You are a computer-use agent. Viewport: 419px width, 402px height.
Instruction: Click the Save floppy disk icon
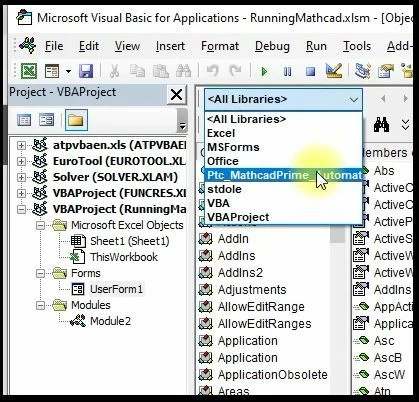point(86,71)
